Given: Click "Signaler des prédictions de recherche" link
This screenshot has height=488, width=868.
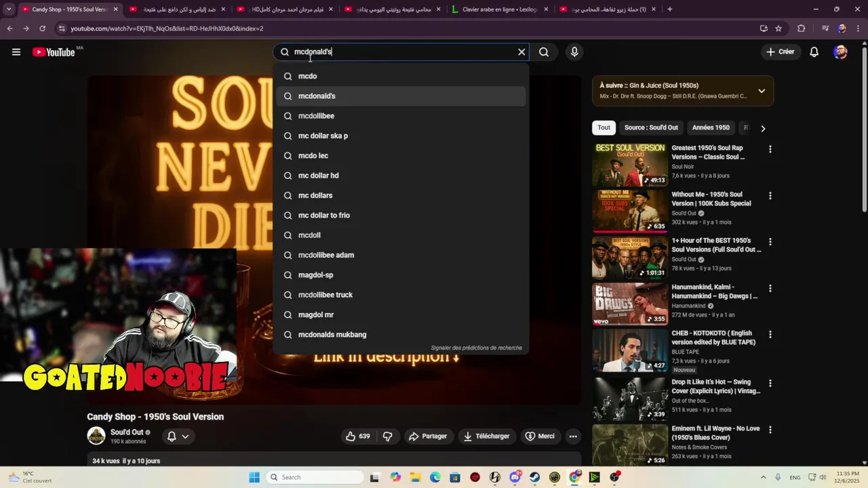Looking at the screenshot, I should click(476, 348).
